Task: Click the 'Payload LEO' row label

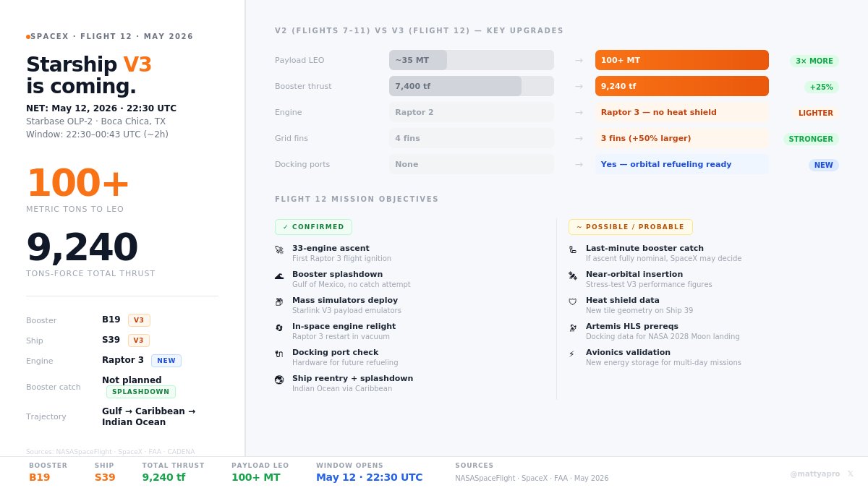Action: point(299,60)
